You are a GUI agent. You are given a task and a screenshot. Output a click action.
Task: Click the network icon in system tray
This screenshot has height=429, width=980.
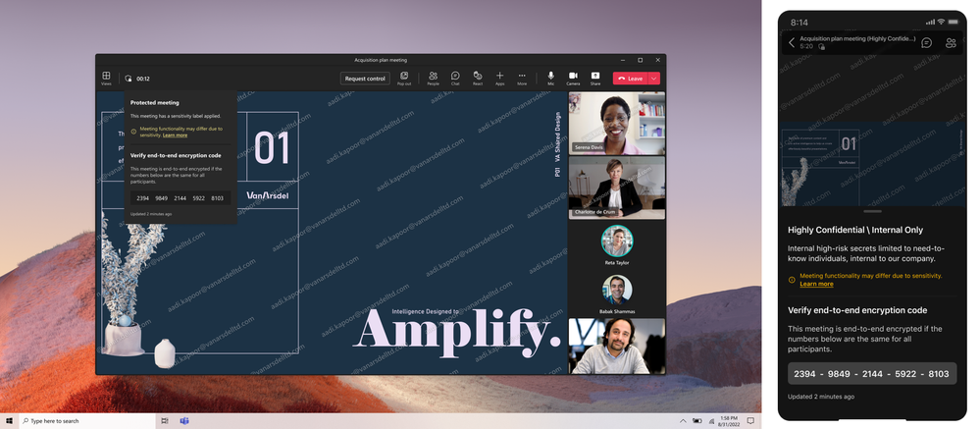pyautogui.click(x=710, y=421)
